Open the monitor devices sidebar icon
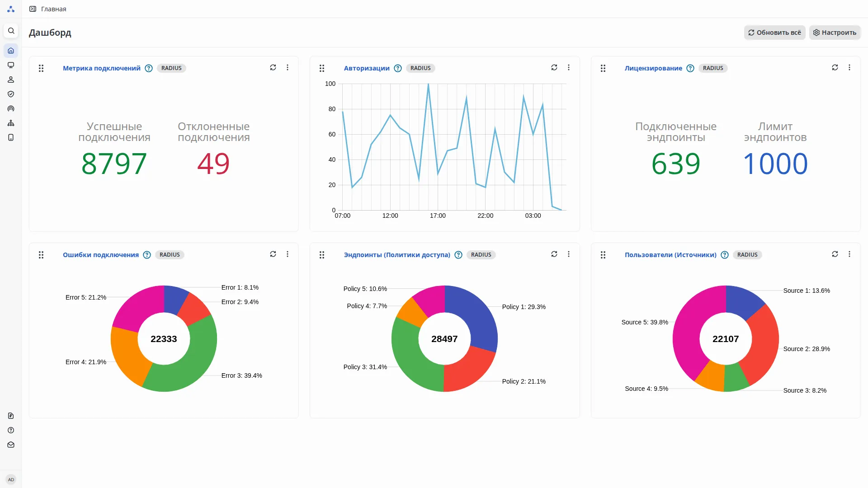Screen dimensions: 868x488 click(x=11, y=65)
